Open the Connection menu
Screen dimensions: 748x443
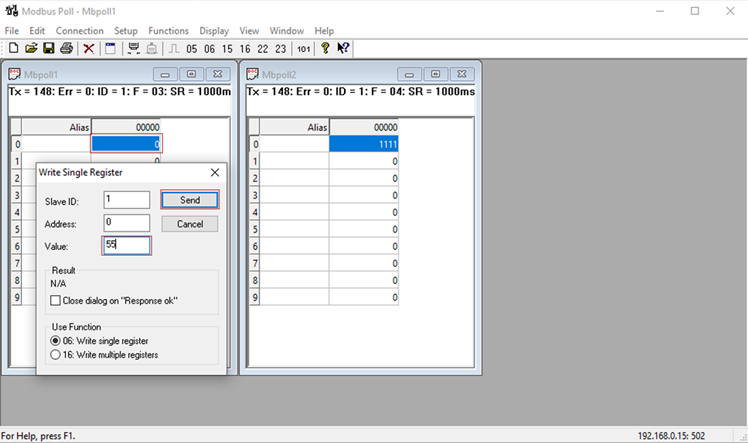click(x=80, y=31)
